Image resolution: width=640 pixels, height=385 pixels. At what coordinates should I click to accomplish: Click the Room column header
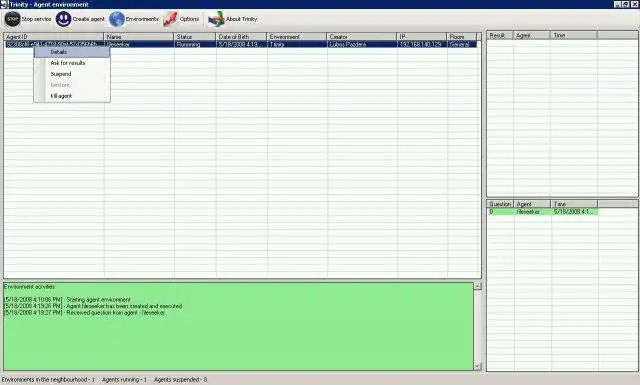point(462,37)
